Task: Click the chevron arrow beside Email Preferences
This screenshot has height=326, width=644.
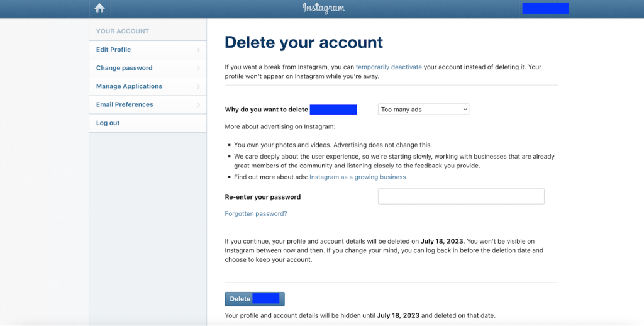Action: tap(198, 104)
